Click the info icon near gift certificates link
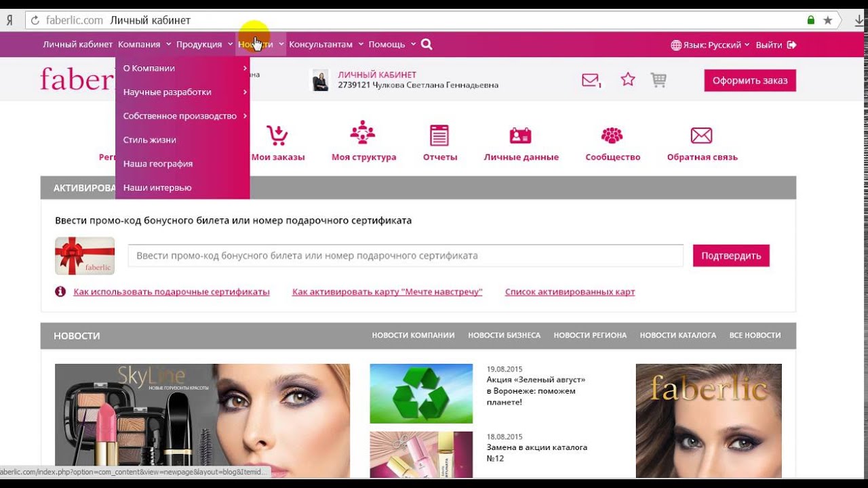Image resolution: width=868 pixels, height=488 pixels. pos(60,291)
